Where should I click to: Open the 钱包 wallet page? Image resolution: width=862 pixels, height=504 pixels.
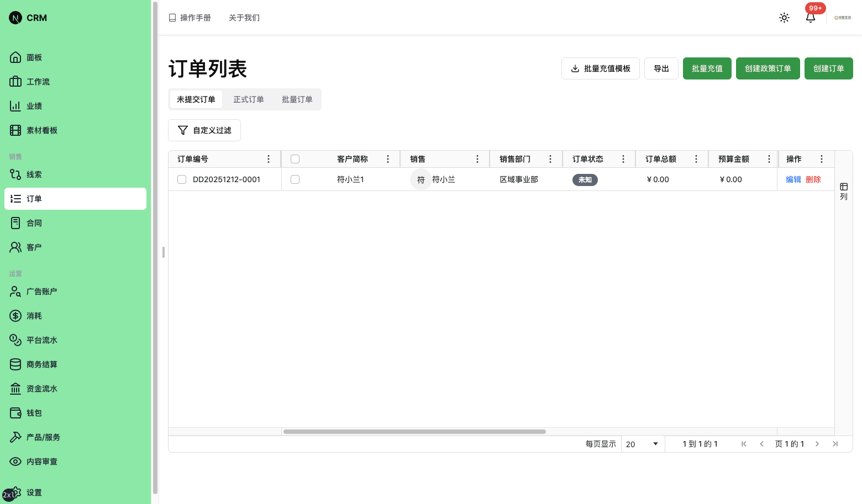point(33,412)
